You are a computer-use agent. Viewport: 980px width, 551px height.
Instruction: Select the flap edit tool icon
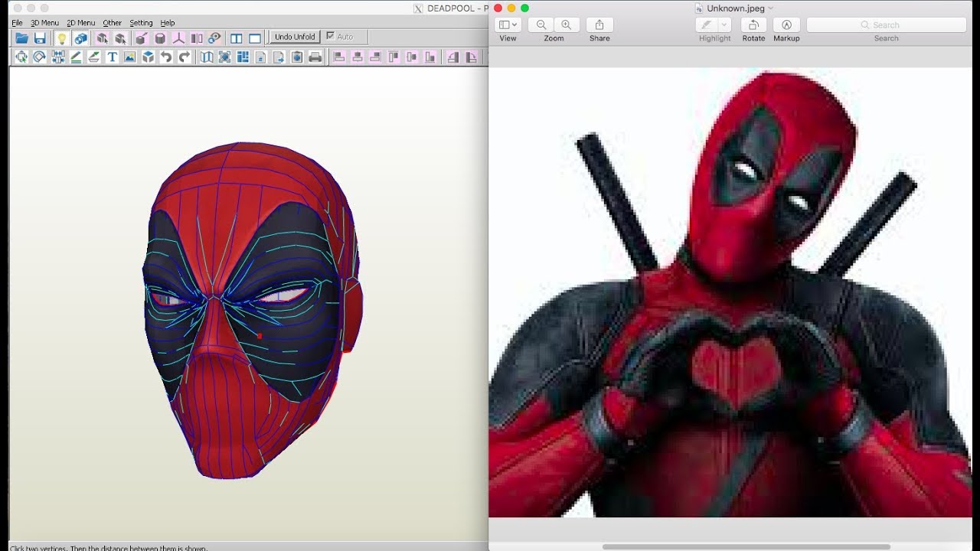click(93, 57)
